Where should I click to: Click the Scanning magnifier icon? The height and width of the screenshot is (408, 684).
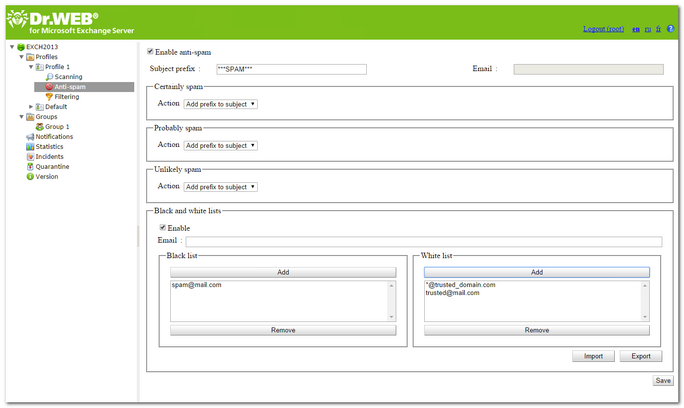(x=49, y=77)
